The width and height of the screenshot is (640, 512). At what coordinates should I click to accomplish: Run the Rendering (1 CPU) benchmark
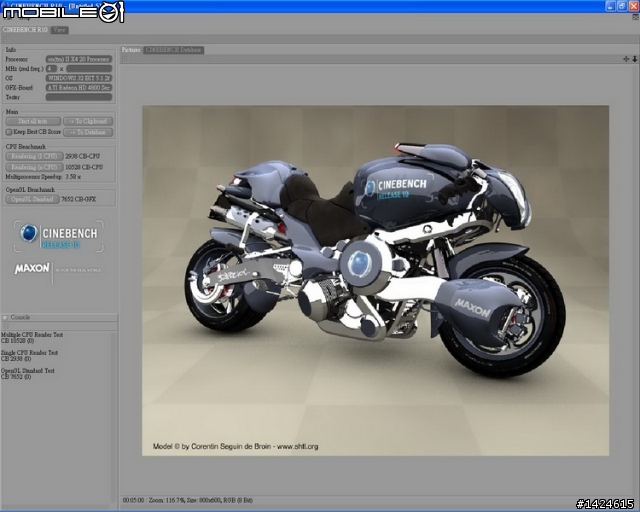pos(34,156)
